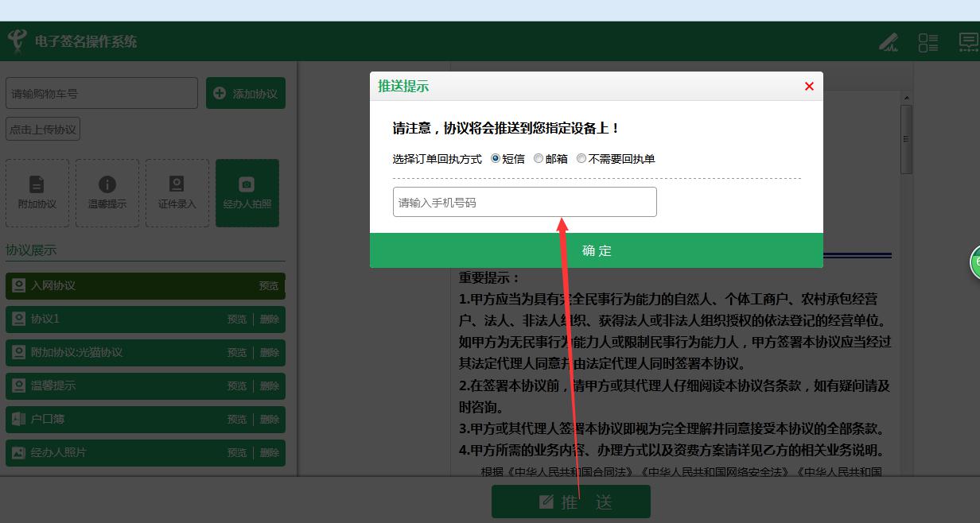Click the message bubble icon in header
The image size is (980, 523).
968,42
